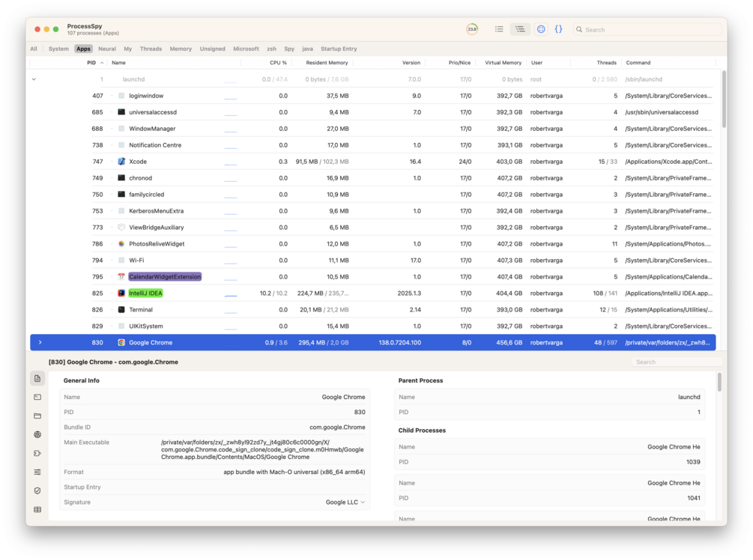
Task: Expand the Google Chrome process row
Action: (40, 343)
